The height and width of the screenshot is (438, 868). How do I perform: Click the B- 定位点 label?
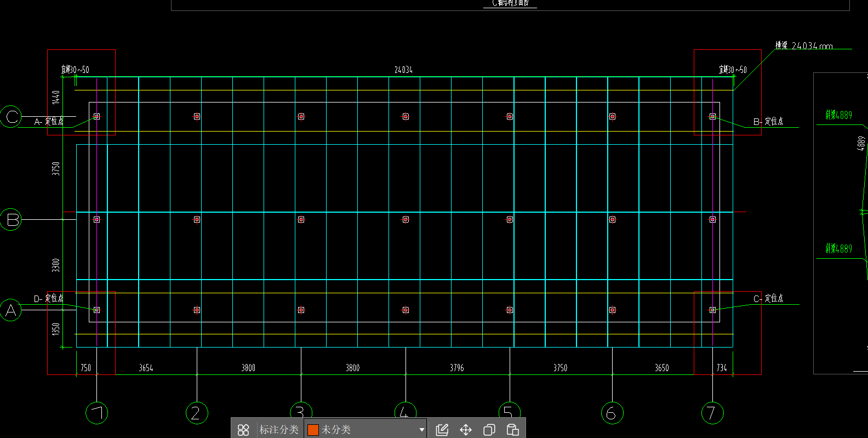(x=768, y=121)
